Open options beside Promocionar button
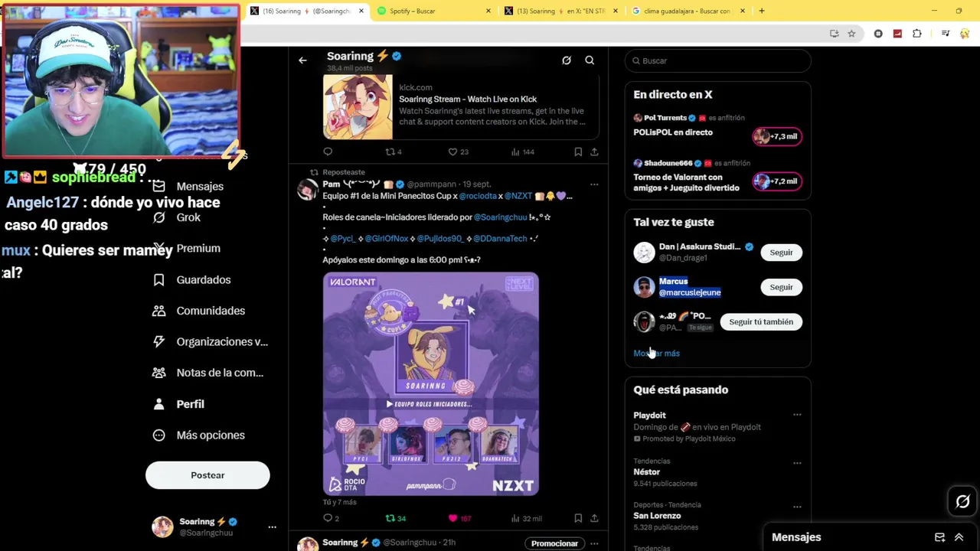This screenshot has height=551, width=980. click(x=594, y=543)
